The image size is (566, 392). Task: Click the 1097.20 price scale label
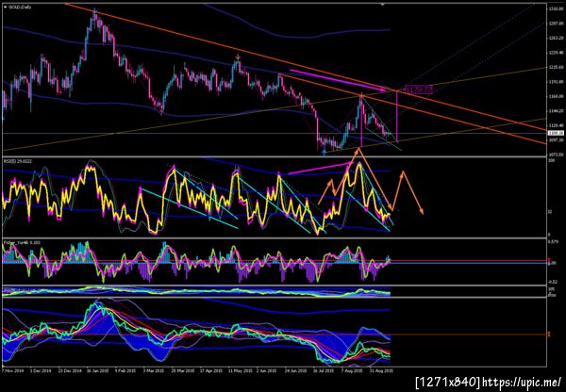tap(558, 139)
